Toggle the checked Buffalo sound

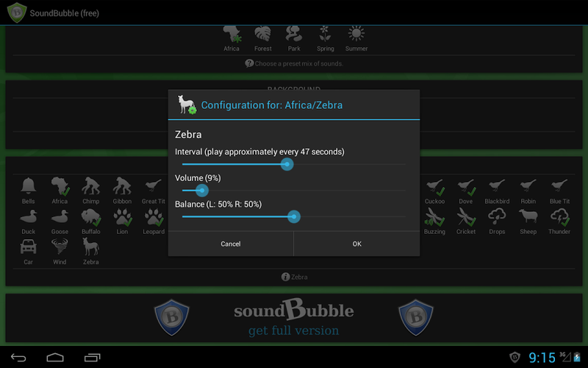coord(90,216)
